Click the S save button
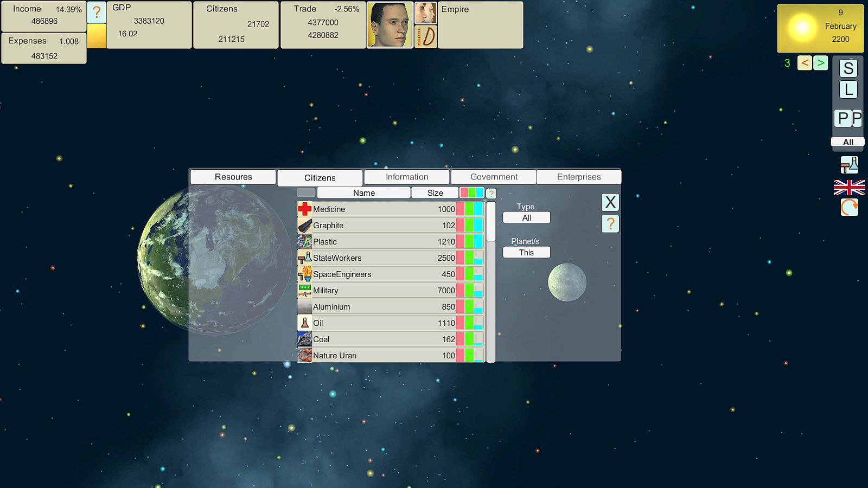 click(x=848, y=68)
